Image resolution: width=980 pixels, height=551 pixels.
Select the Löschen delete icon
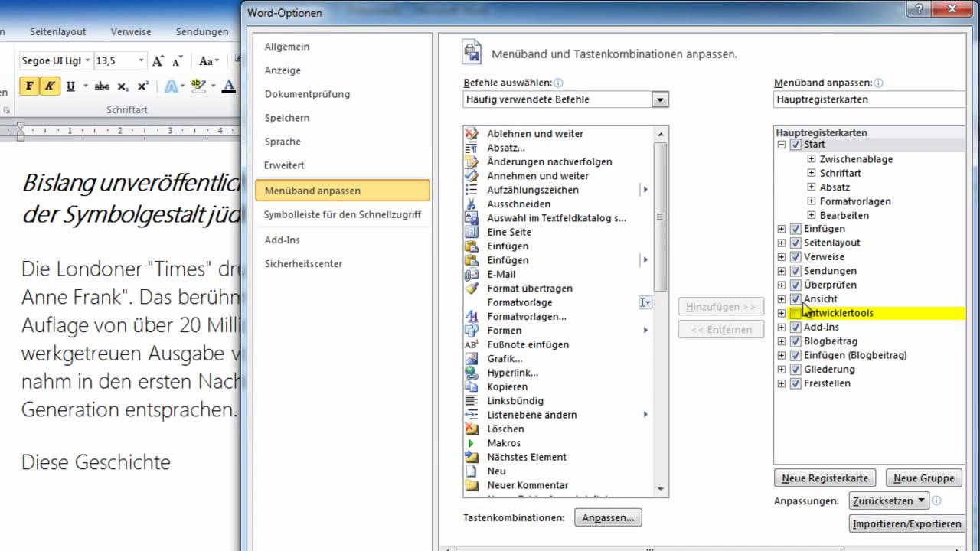pyautogui.click(x=472, y=429)
